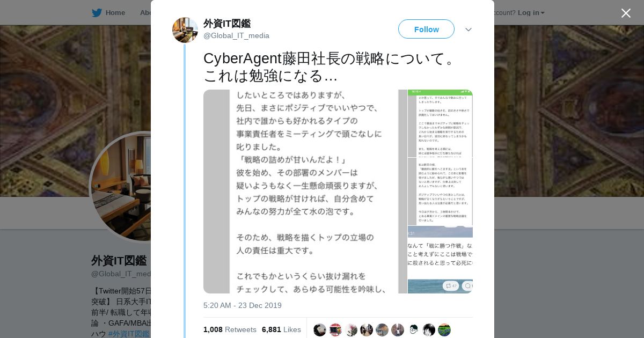Click the #外資IT図鑑 hashtag in bio
This screenshot has height=338, width=644.
[129, 334]
